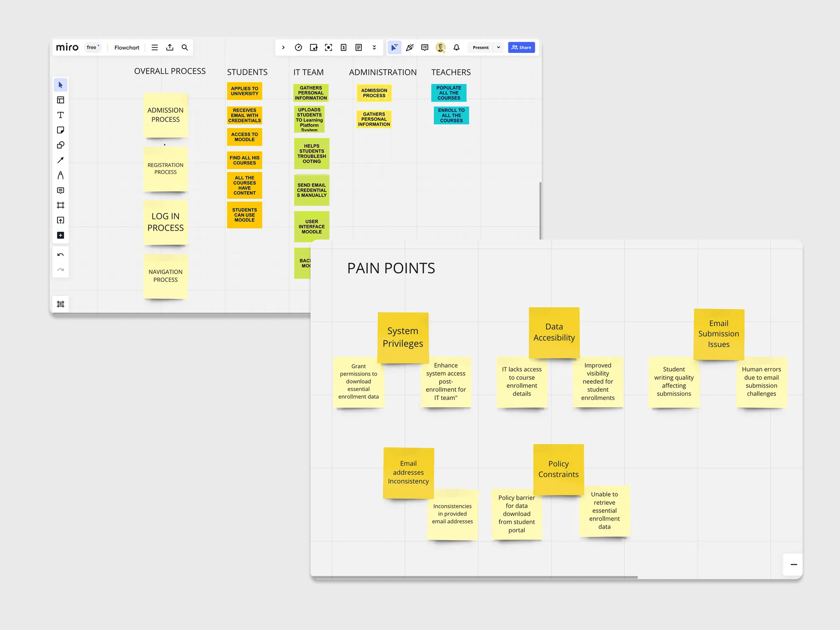Open the Templates tool in sidebar
Screen dimensions: 840x630
click(60, 100)
